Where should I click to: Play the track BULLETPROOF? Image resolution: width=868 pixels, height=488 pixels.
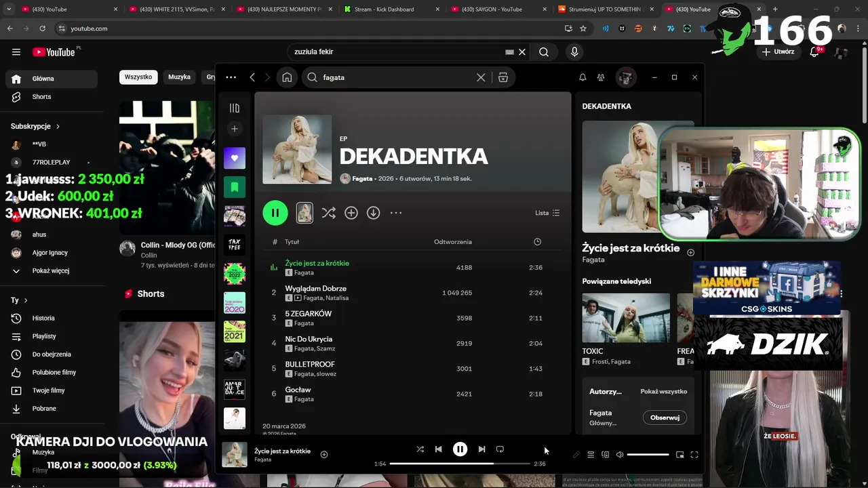[412, 369]
